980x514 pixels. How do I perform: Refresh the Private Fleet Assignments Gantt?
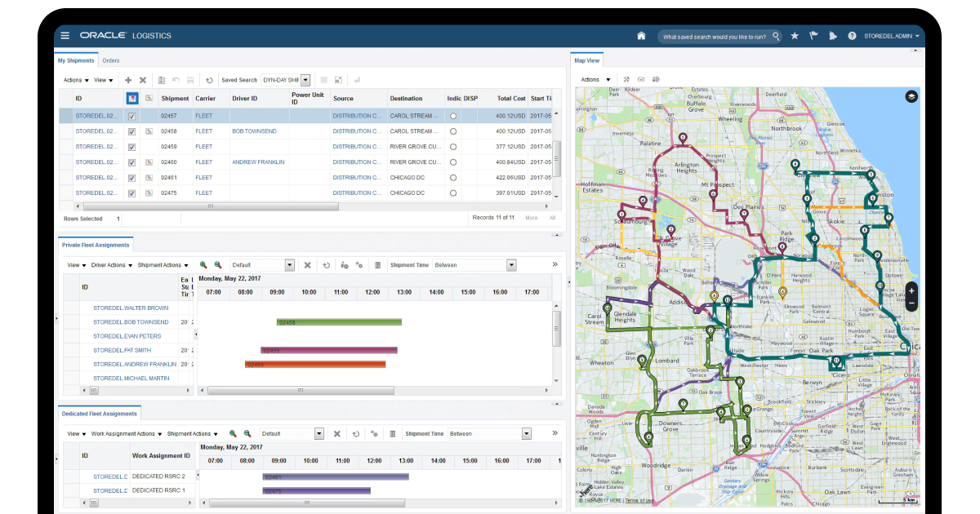[x=326, y=265]
